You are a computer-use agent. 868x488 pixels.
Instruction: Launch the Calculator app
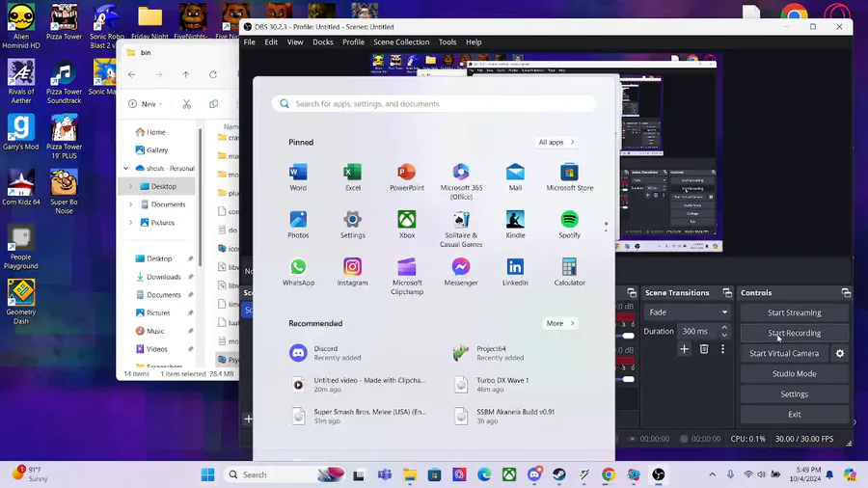570,272
